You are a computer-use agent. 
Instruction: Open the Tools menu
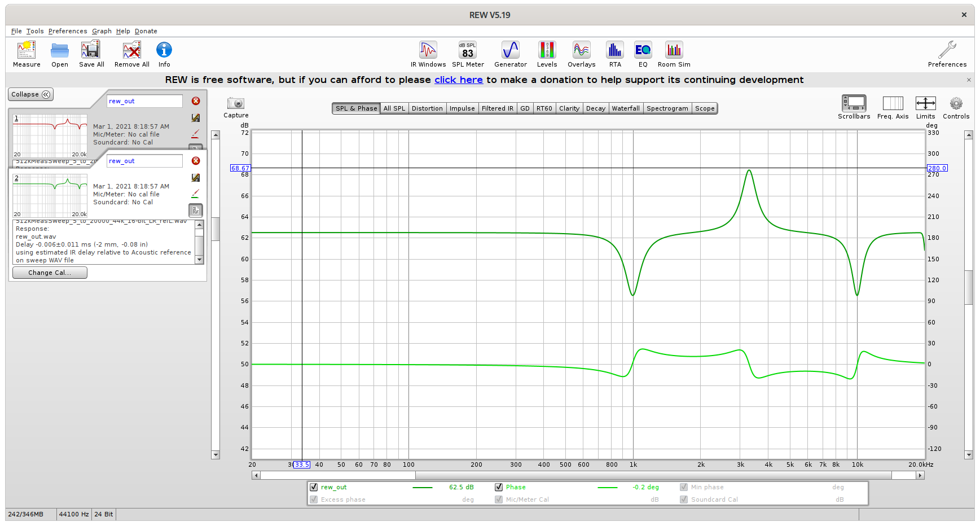[x=35, y=31]
